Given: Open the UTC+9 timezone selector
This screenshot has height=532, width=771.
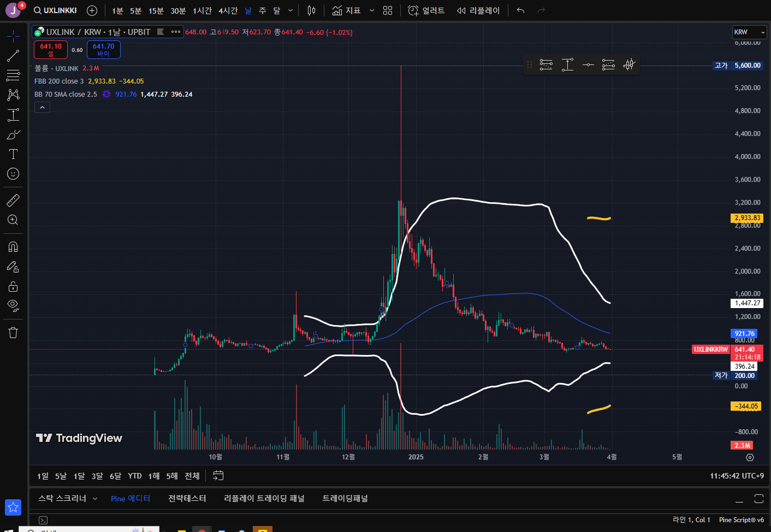Looking at the screenshot, I should [737, 476].
